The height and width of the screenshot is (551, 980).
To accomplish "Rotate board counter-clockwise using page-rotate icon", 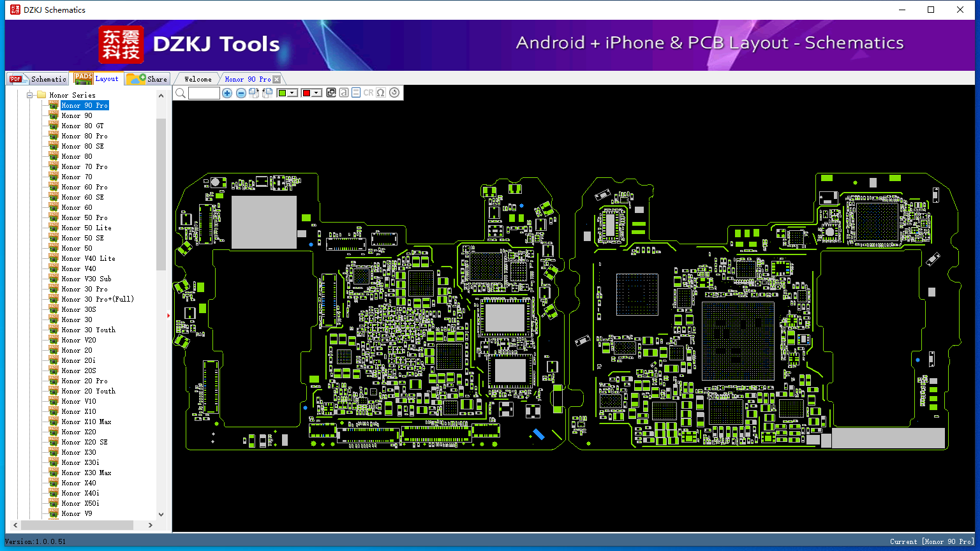I will click(x=267, y=93).
